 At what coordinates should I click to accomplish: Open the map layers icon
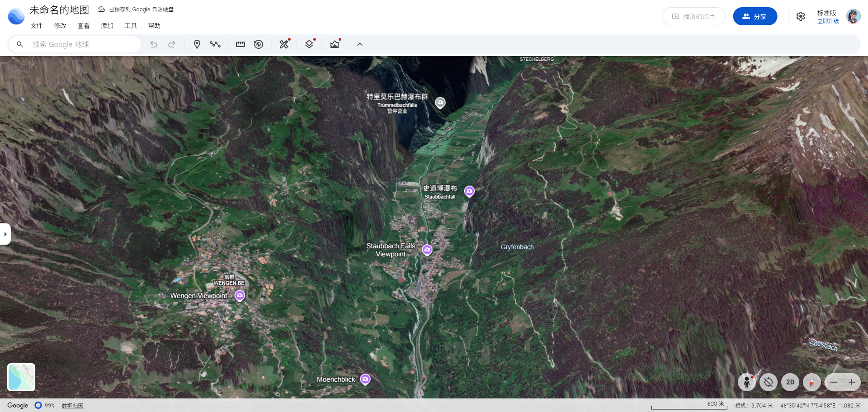click(309, 44)
